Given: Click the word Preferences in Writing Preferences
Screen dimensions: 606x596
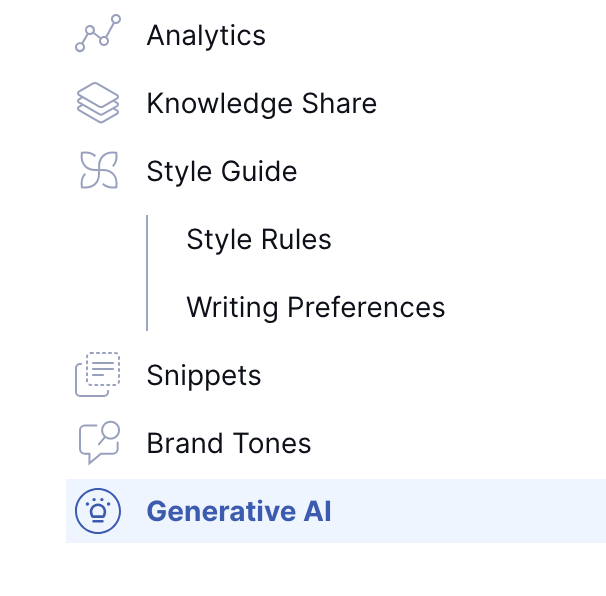Looking at the screenshot, I should click(366, 307).
